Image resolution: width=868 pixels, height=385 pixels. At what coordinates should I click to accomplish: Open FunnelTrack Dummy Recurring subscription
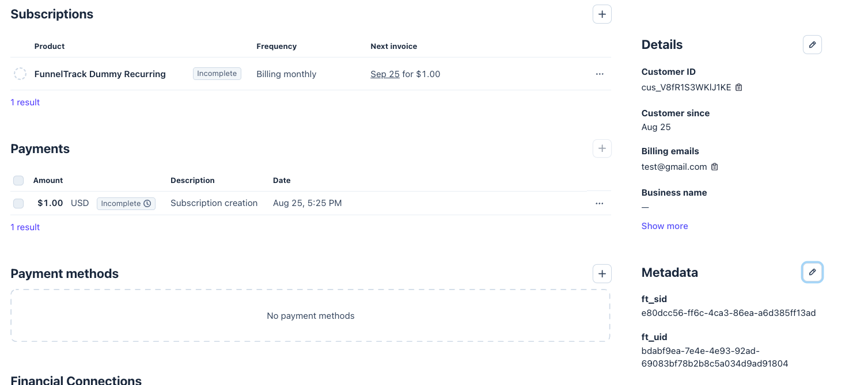100,74
